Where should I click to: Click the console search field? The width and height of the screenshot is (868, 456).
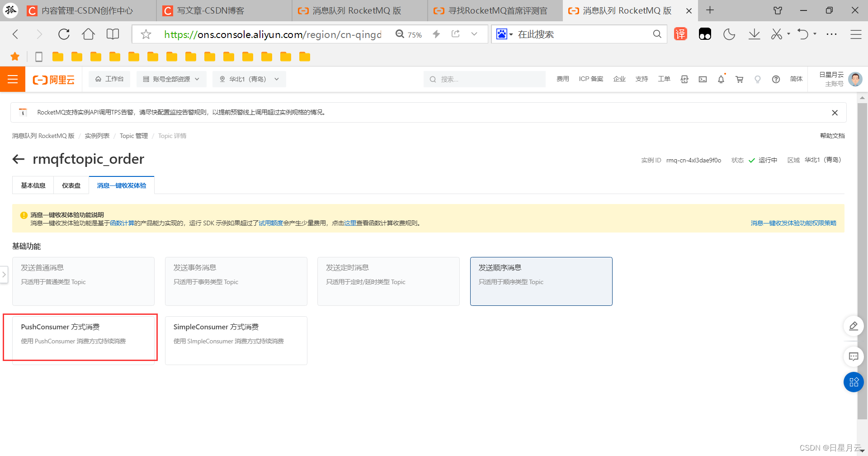tap(485, 79)
